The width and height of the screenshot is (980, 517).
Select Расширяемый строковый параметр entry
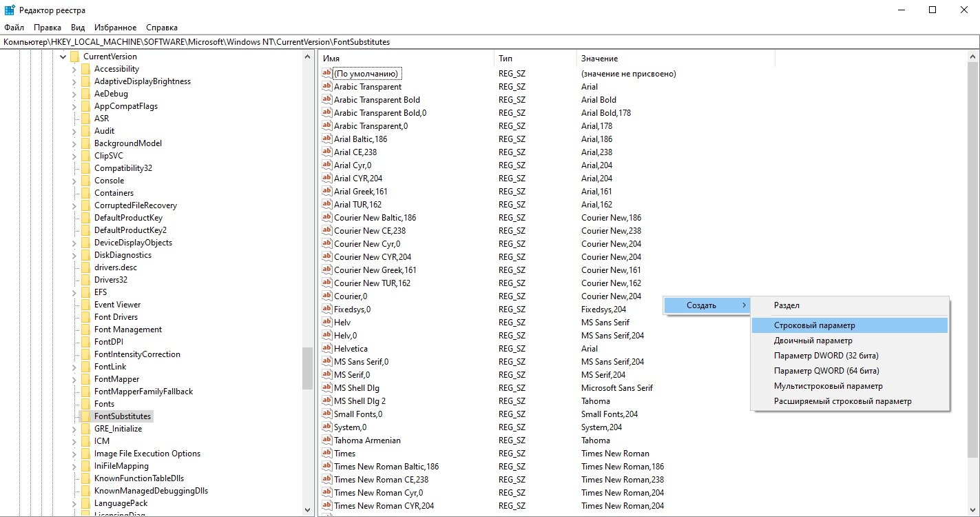coord(849,401)
